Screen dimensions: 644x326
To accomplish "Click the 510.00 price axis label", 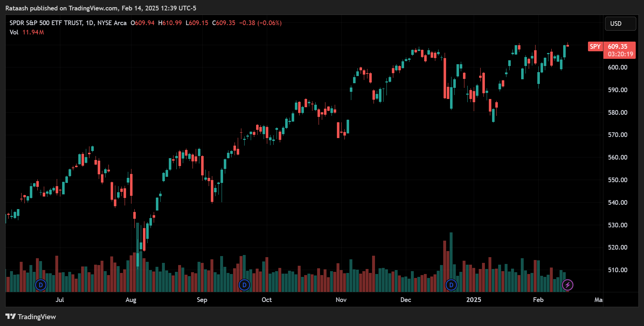I will pos(617,270).
